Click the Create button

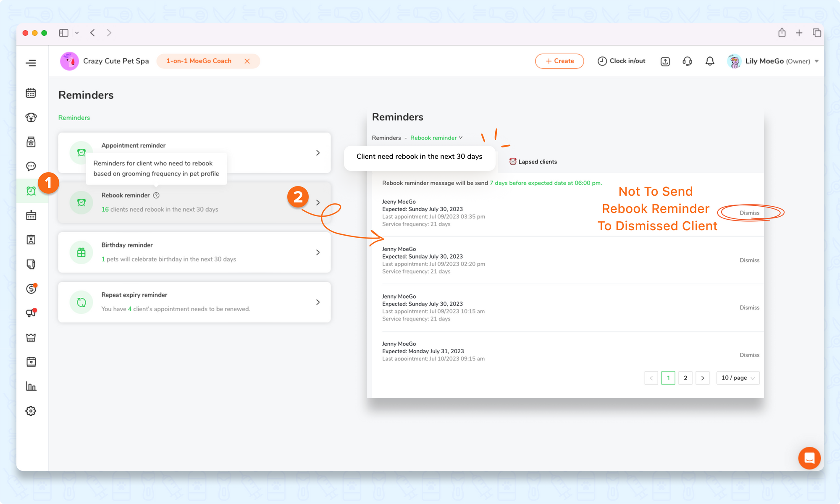tap(559, 61)
